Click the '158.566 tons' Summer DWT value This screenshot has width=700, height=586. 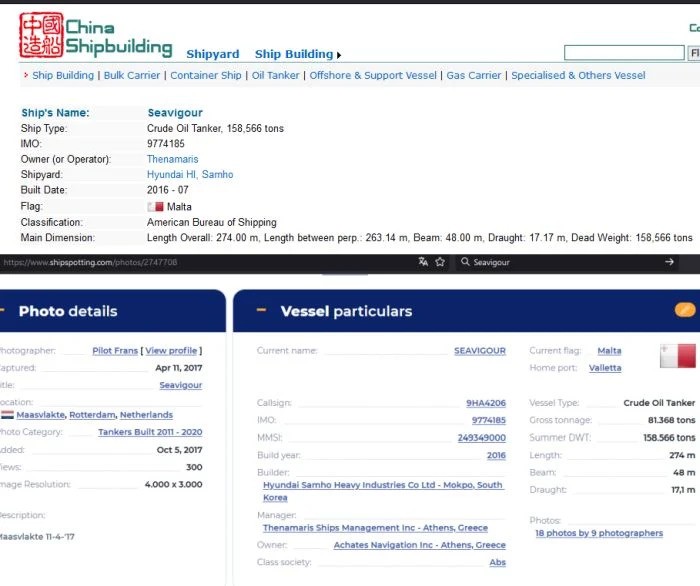(x=669, y=438)
